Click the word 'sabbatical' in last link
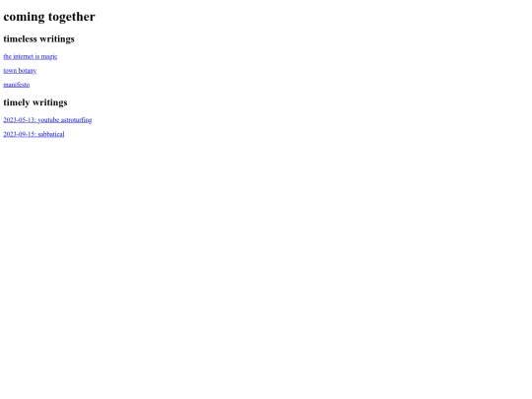This screenshot has height=399, width=532. point(51,134)
